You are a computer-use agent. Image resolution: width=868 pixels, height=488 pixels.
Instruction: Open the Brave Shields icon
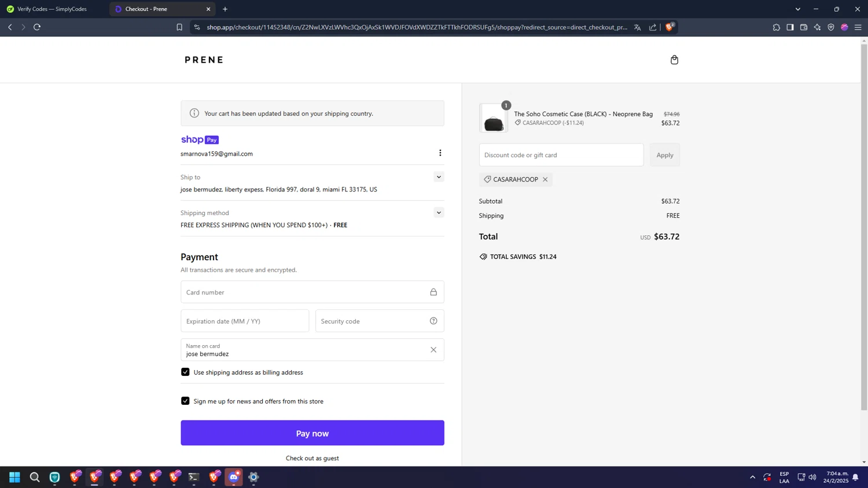[x=670, y=27]
